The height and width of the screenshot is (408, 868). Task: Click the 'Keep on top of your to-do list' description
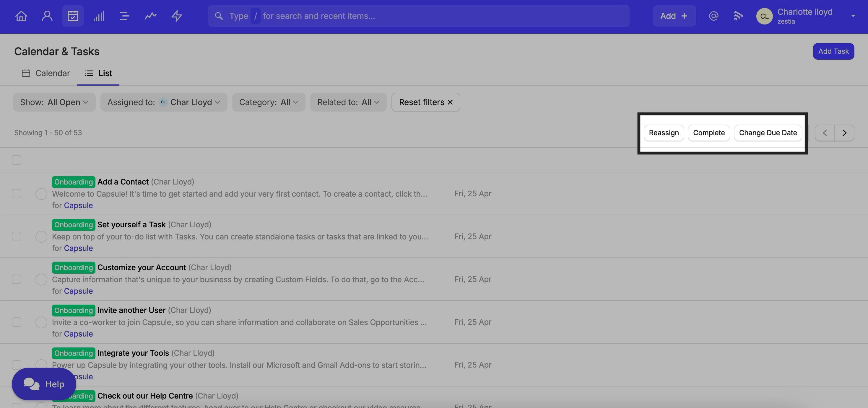point(240,237)
